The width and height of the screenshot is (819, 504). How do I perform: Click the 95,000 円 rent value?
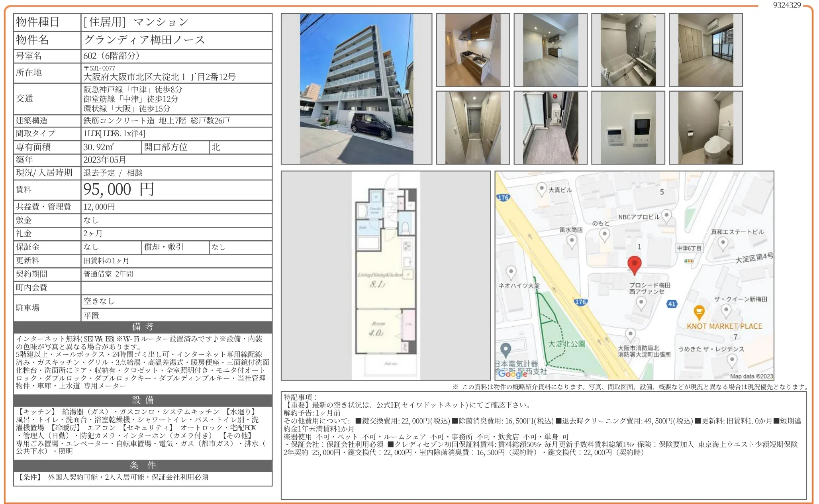[x=119, y=190]
